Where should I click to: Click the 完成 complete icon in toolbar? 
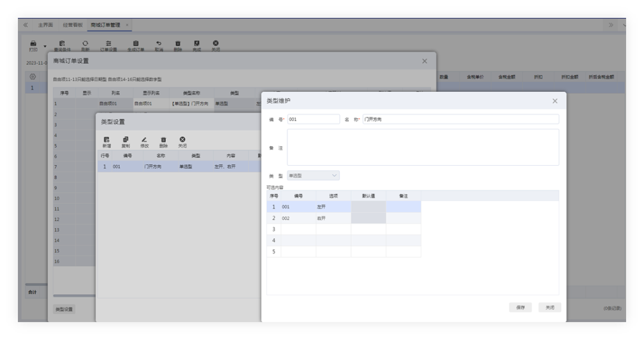pos(196,44)
